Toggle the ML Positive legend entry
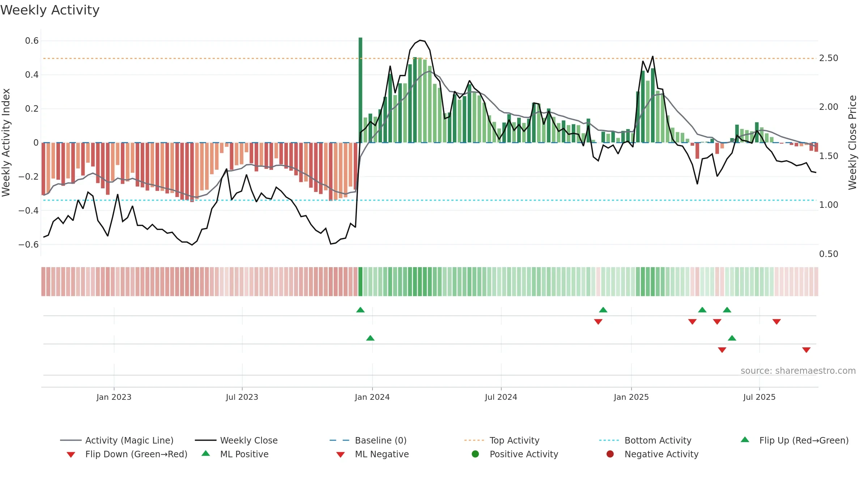Viewport: 868px width, 488px height. [x=235, y=454]
